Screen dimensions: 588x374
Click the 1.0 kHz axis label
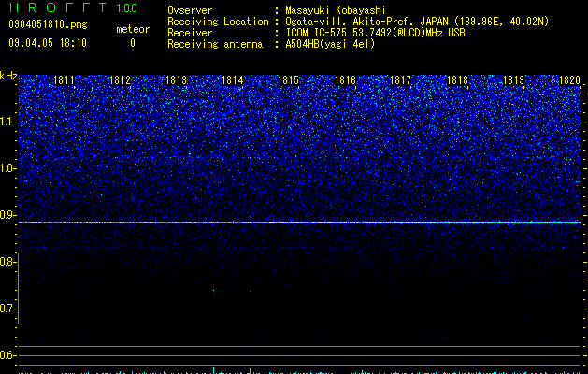(8, 168)
